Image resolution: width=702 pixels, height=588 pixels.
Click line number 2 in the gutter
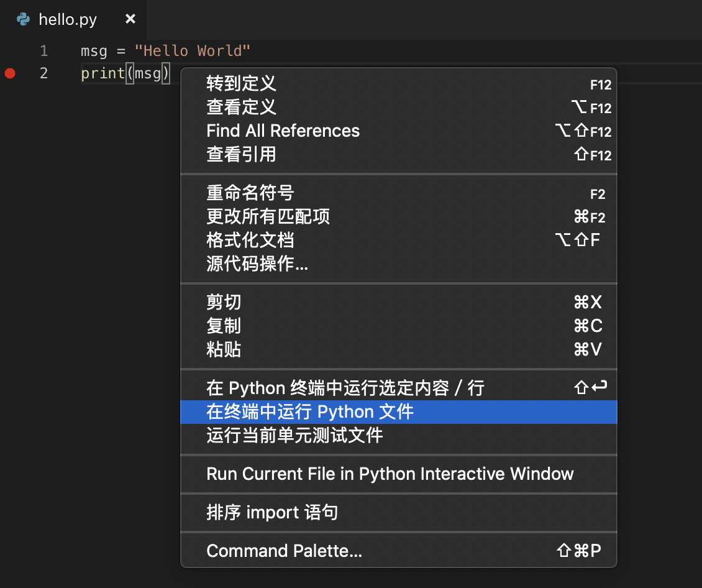(44, 73)
